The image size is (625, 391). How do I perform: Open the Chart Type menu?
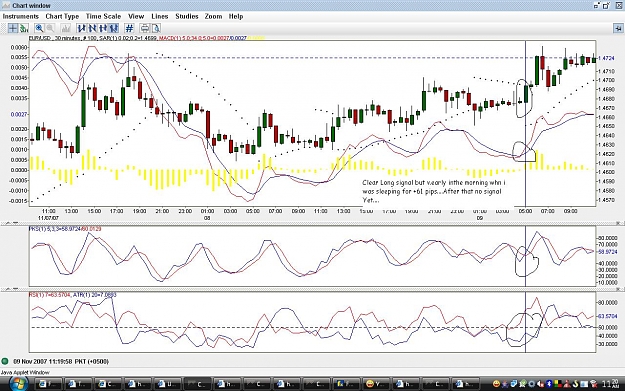[x=62, y=16]
